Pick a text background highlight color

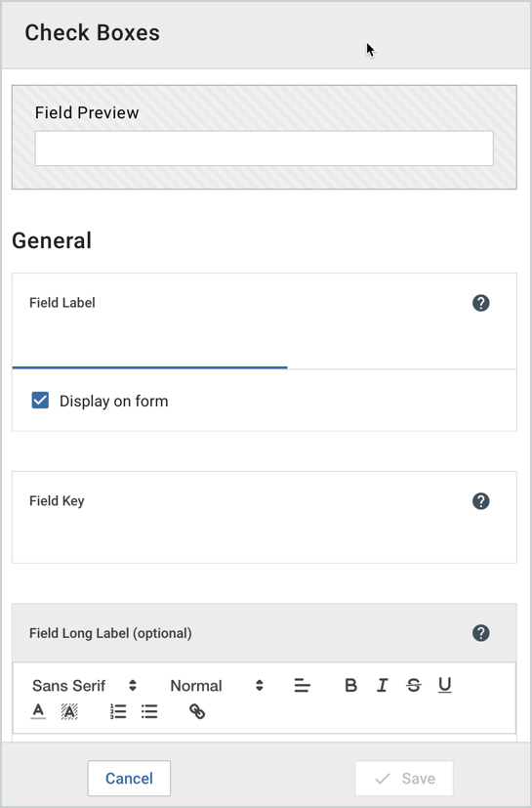[x=69, y=711]
